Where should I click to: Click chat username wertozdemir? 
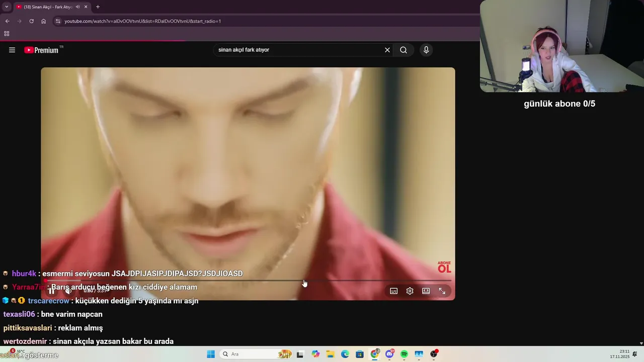pyautogui.click(x=25, y=341)
